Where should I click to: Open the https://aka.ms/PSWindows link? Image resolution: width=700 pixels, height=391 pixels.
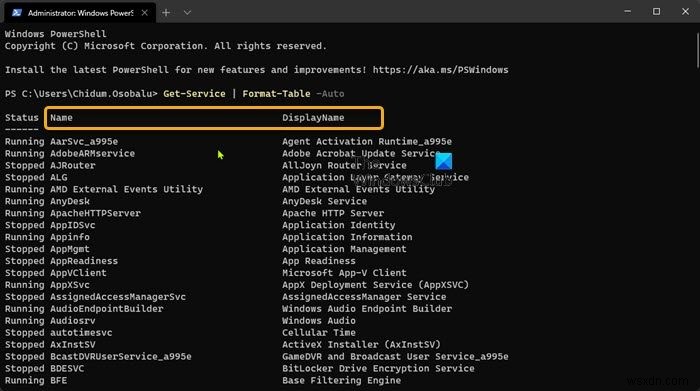440,70
